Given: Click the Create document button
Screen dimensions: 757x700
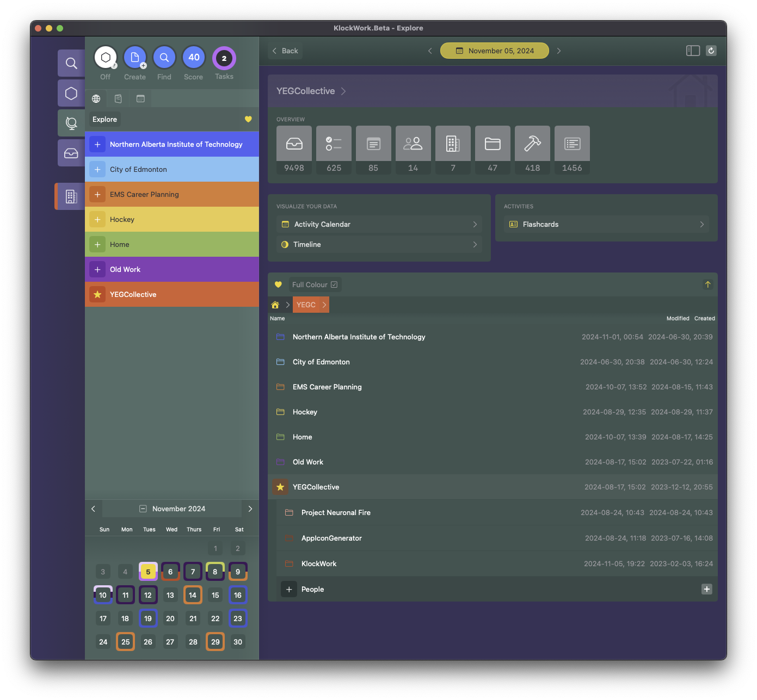Looking at the screenshot, I should 135,58.
